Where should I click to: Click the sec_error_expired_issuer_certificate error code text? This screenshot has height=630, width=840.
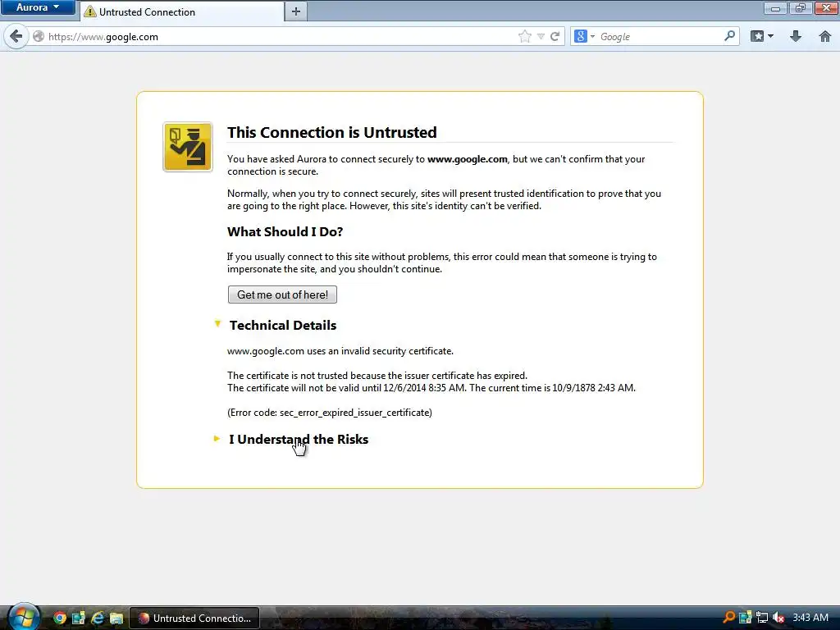pyautogui.click(x=356, y=413)
